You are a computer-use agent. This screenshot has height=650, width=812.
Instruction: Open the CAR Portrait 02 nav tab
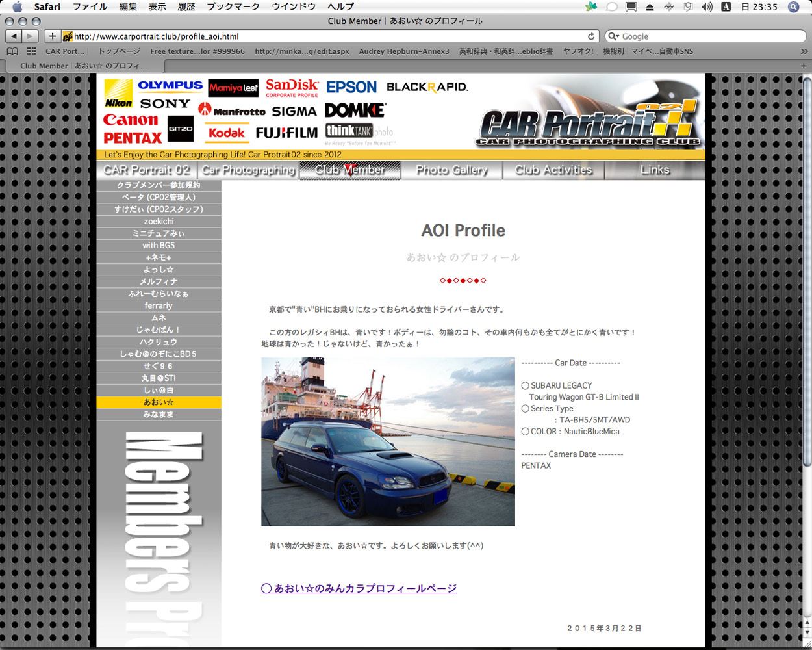147,170
